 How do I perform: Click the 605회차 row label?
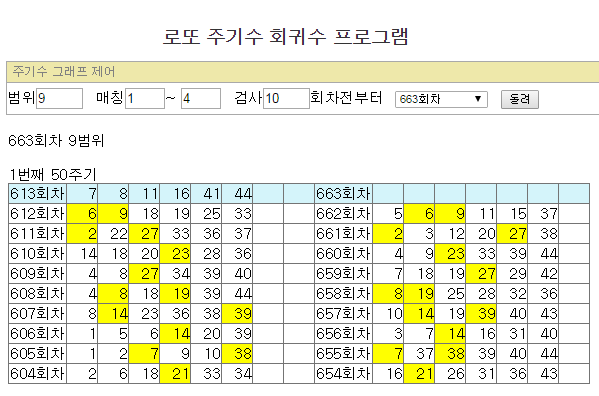tap(37, 354)
